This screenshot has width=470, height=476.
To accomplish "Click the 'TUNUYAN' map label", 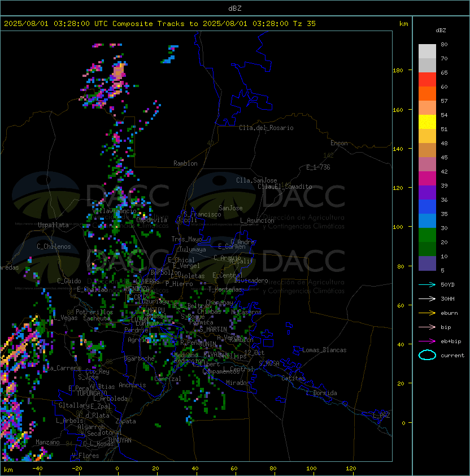I will tap(120, 440).
